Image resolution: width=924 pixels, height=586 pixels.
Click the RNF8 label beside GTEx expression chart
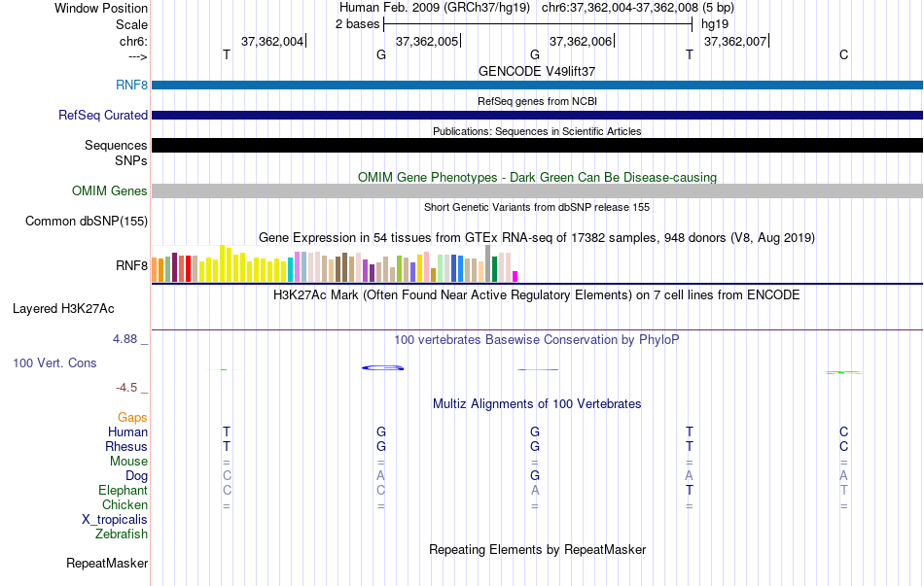(x=131, y=265)
